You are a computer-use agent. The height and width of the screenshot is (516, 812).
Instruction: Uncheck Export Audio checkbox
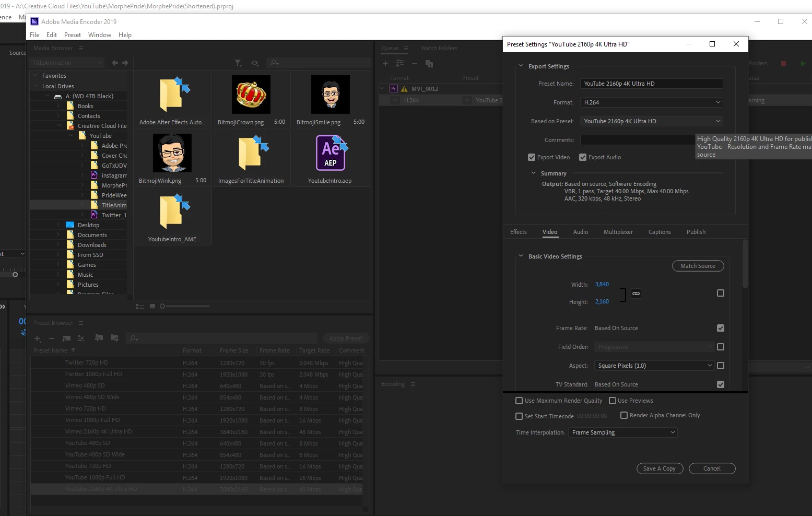click(583, 157)
